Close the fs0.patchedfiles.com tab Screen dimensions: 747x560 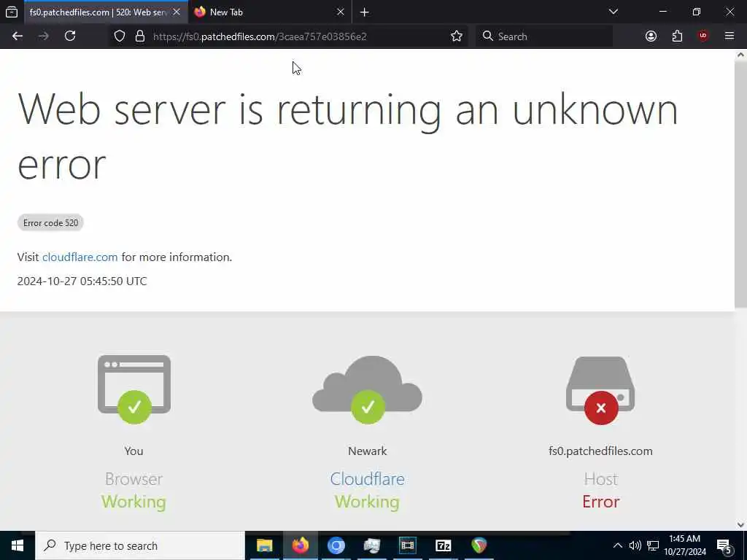(x=177, y=12)
